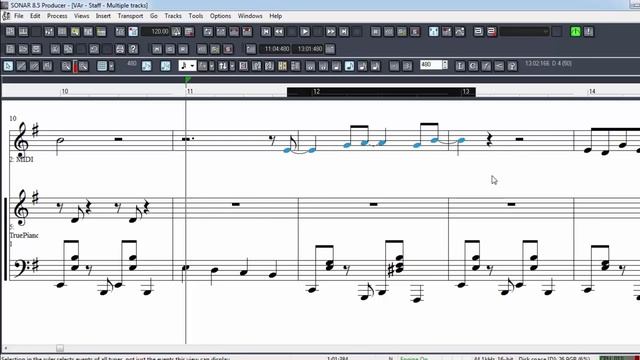Click the 480 value stepper arrows

coord(445,65)
